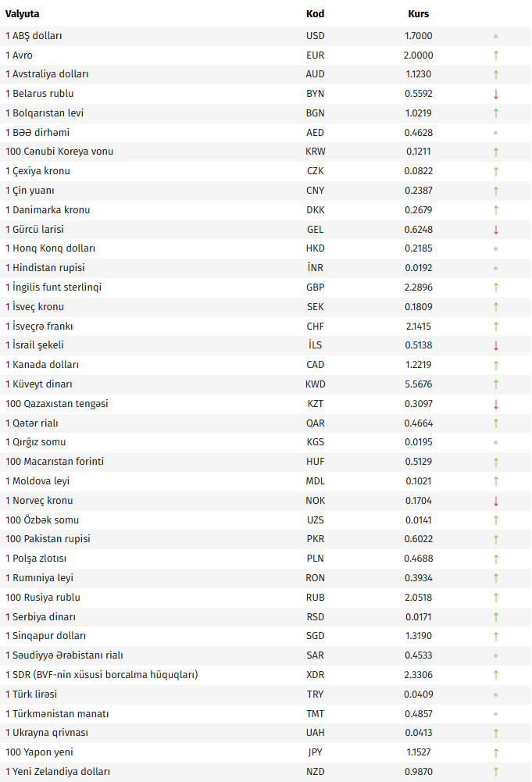Click the 5.5676 rate for Küveyt dinarı
The height and width of the screenshot is (782, 532).
click(x=419, y=384)
